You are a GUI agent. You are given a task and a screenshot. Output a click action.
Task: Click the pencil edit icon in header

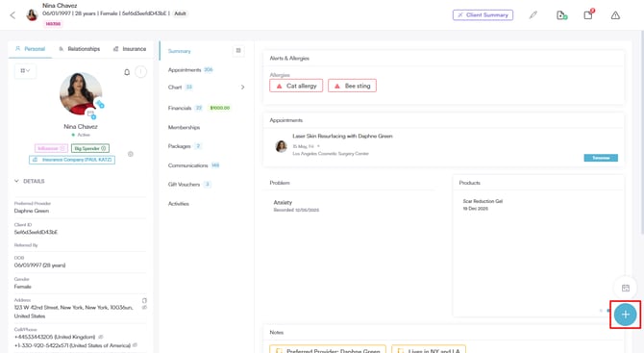(x=533, y=15)
